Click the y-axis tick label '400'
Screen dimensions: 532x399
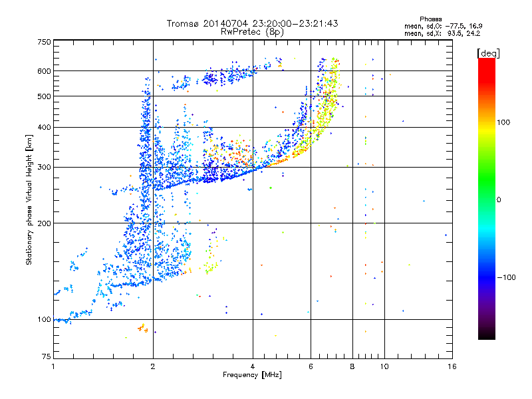click(x=44, y=128)
